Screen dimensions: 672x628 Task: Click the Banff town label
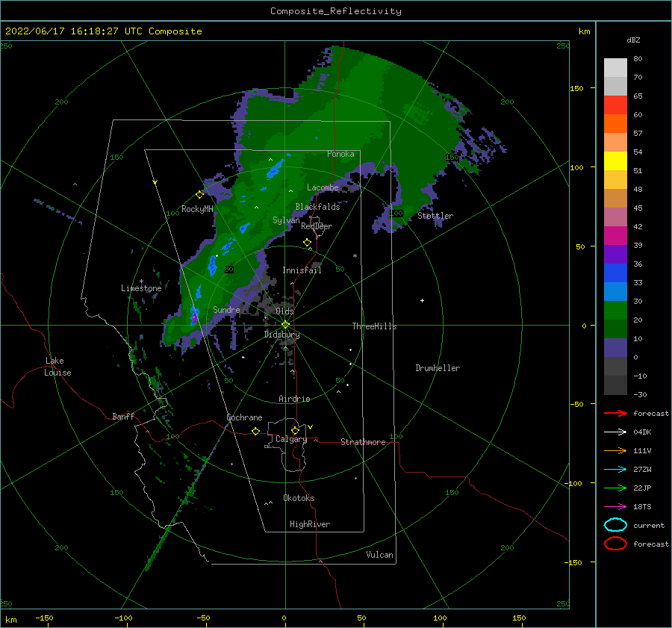(123, 416)
